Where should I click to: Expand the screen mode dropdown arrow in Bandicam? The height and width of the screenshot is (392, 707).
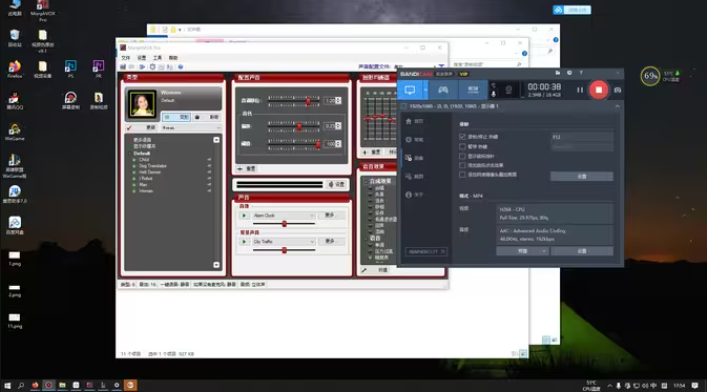(425, 90)
